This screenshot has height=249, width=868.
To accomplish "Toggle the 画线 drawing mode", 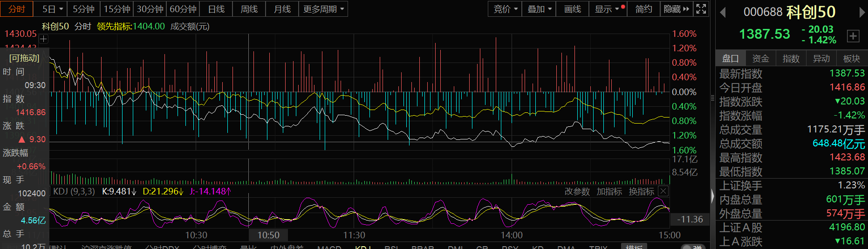I will coord(572,9).
